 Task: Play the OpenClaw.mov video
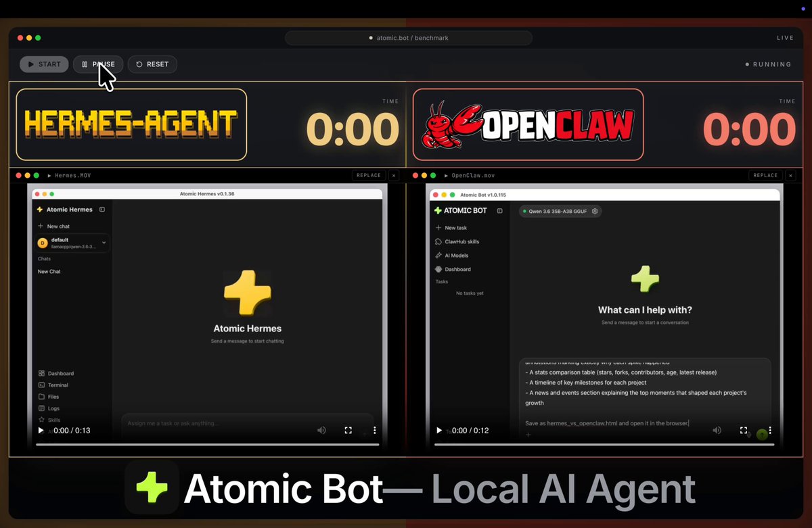click(x=439, y=430)
